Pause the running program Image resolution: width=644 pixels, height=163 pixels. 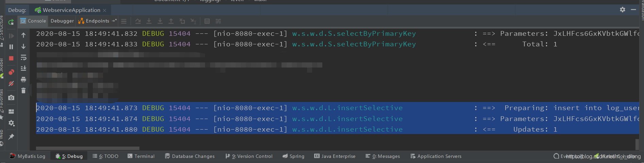11,47
